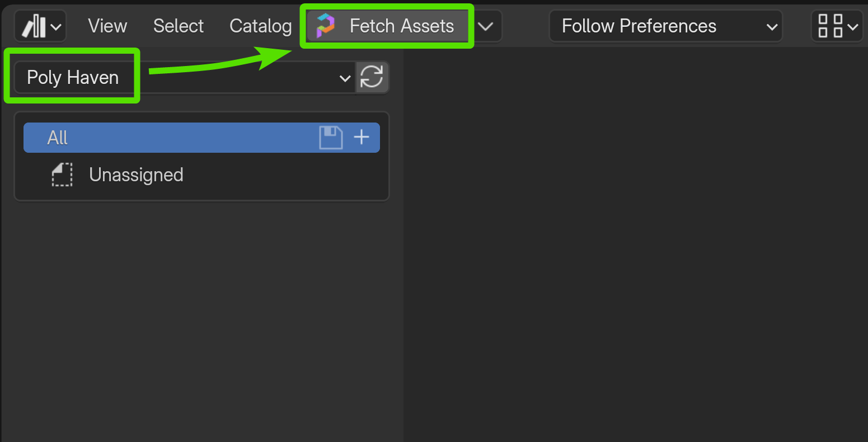
Task: Save catalog changes with the disk icon
Action: (x=331, y=138)
